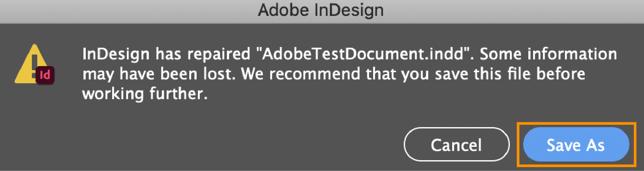Image resolution: width=644 pixels, height=171 pixels.
Task: Click the Save As button
Action: pos(576,145)
